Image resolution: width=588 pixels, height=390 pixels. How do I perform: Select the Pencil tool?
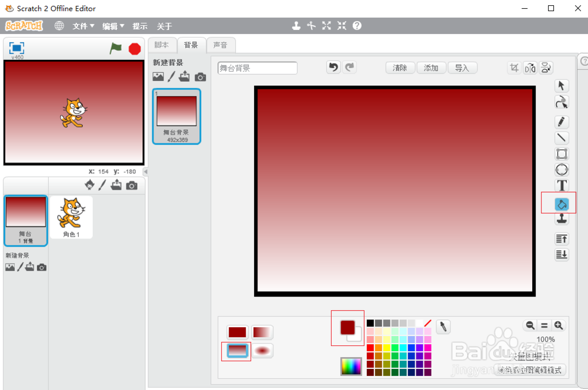(562, 122)
